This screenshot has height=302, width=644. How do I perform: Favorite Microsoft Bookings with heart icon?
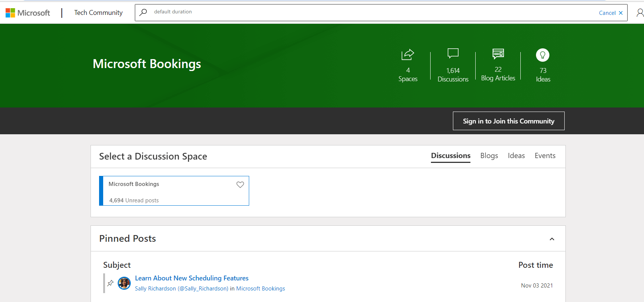click(x=240, y=184)
